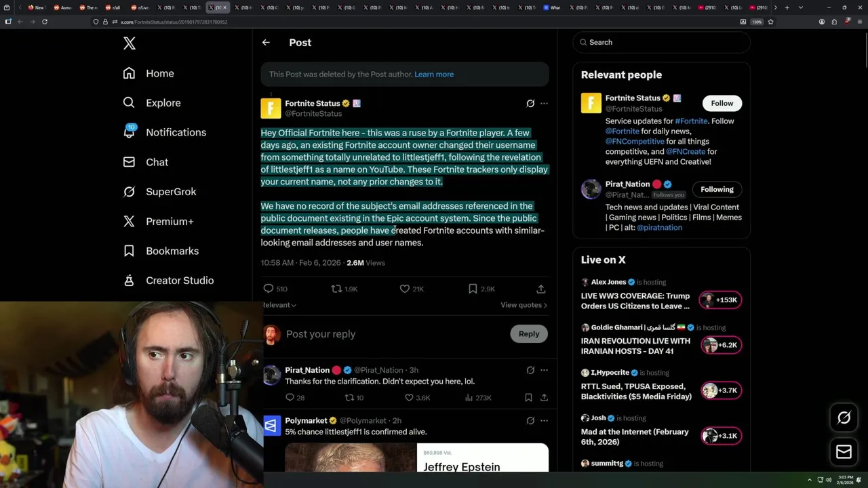Focus the 'Post your reply' field

pos(393,334)
